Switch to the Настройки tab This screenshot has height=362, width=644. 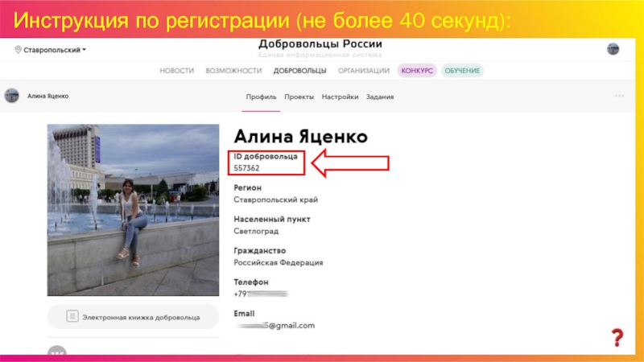click(x=340, y=97)
